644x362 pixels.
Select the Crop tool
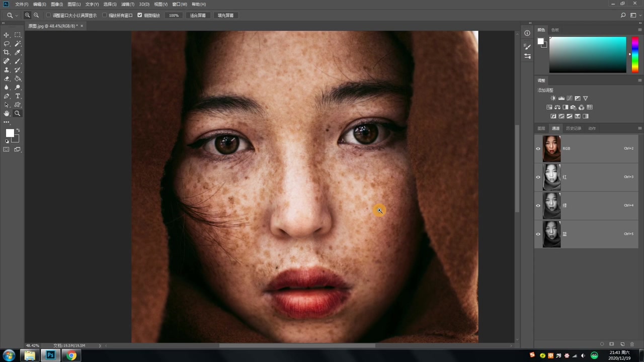7,52
